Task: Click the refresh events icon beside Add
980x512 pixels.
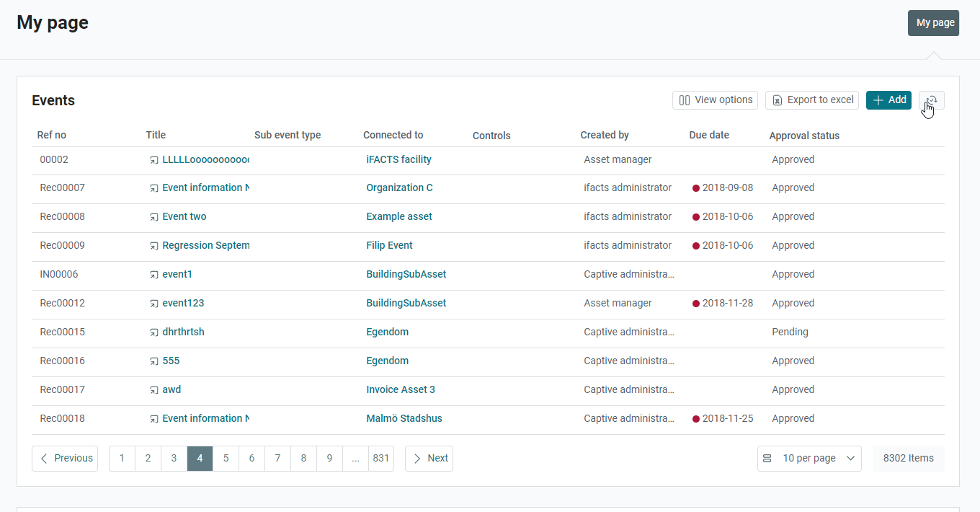Action: 931,100
